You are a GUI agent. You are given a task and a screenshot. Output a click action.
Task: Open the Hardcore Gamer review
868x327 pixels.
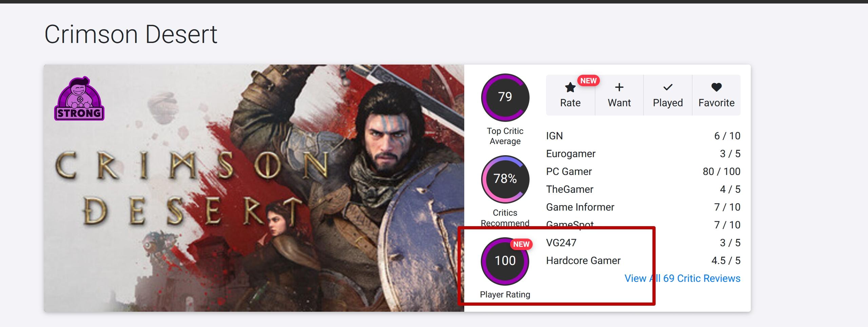(x=583, y=261)
